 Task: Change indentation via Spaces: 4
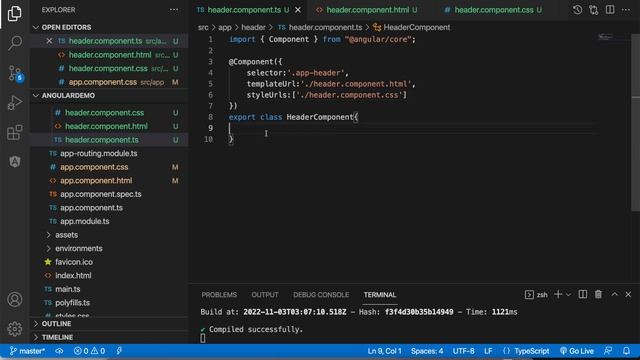click(427, 351)
